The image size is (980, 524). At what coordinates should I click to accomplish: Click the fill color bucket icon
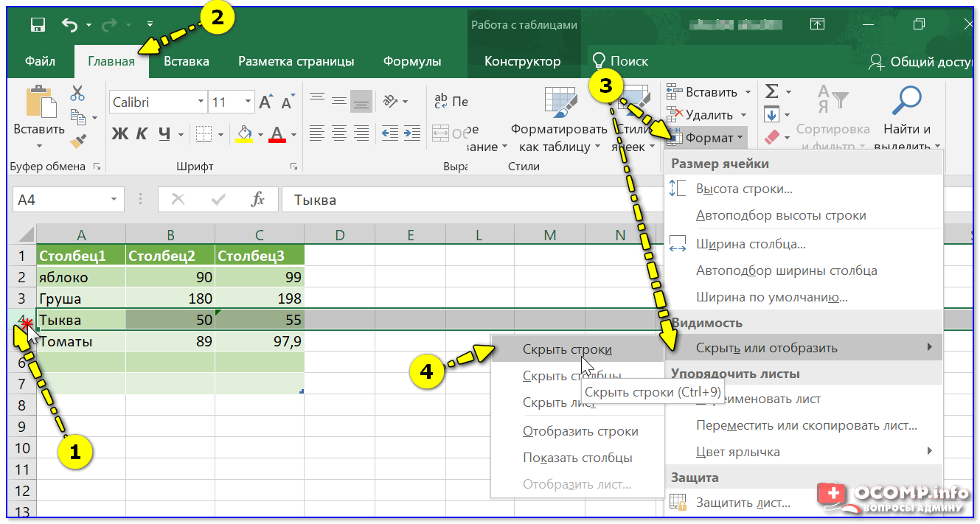[244, 134]
